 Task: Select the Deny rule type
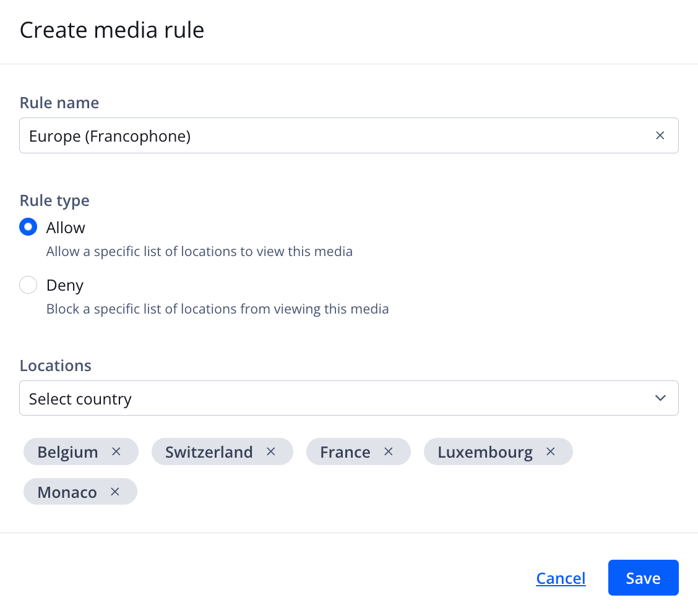tap(28, 284)
